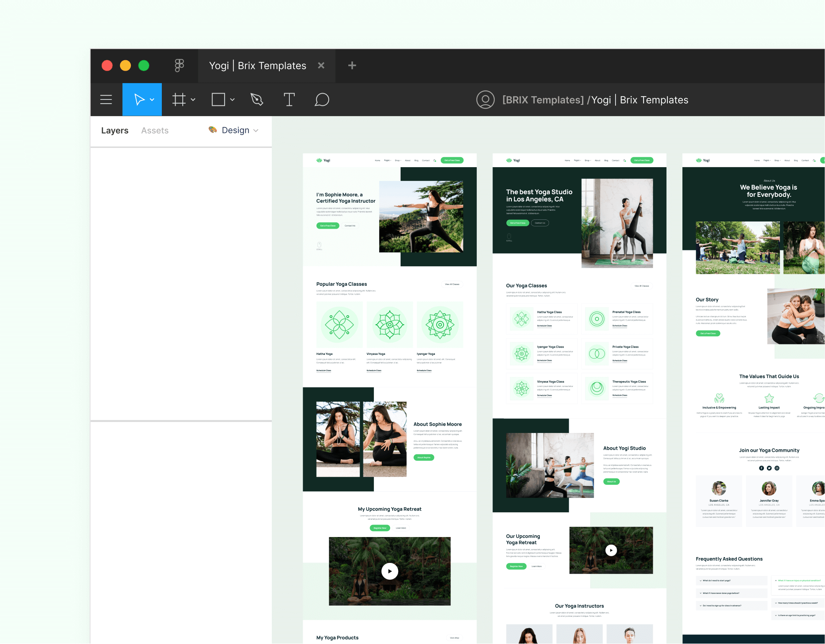Viewport: 825px width, 644px height.
Task: Click the About Us green button
Action: [x=611, y=481]
